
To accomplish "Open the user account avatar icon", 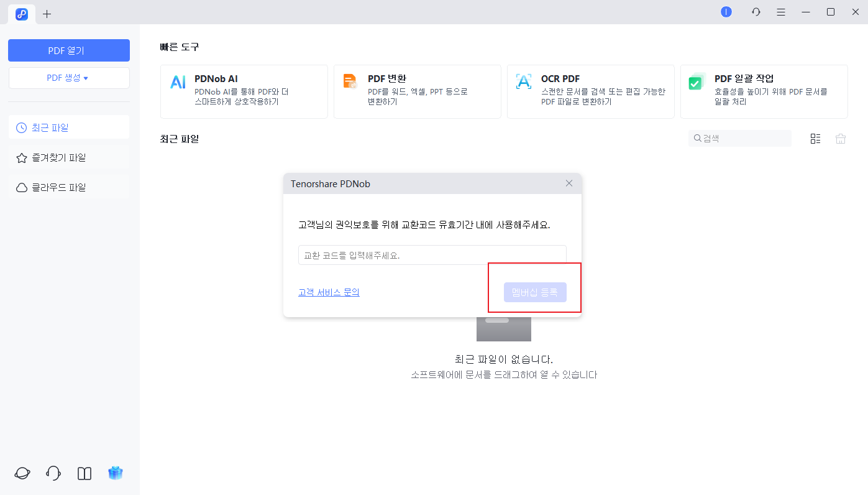I will click(726, 12).
